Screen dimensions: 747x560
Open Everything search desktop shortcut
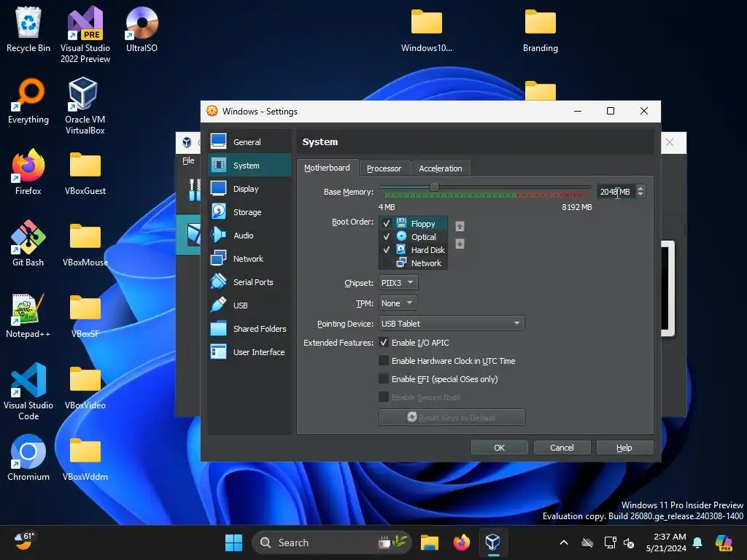(28, 101)
